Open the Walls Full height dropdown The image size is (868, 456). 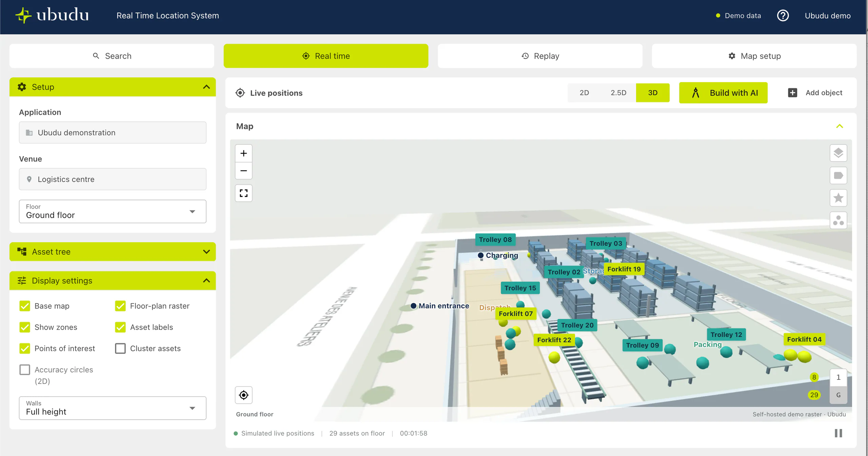click(113, 408)
